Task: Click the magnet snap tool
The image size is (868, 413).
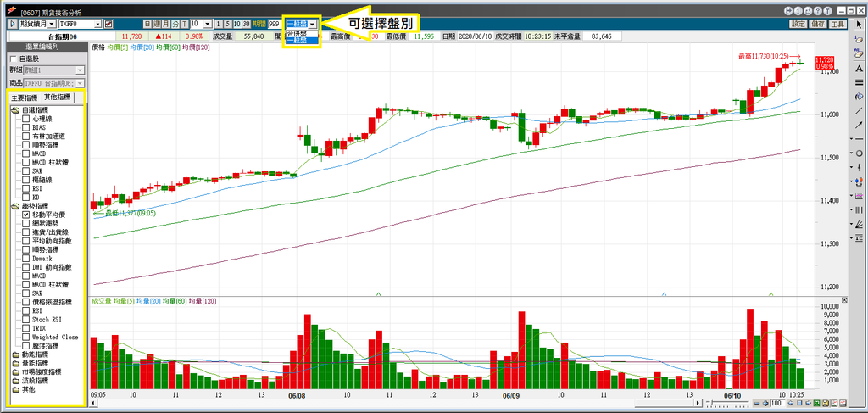Action: pyautogui.click(x=860, y=181)
